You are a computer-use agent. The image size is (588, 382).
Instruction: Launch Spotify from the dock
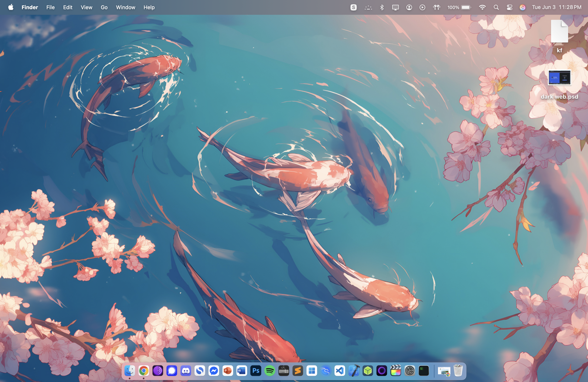point(270,371)
